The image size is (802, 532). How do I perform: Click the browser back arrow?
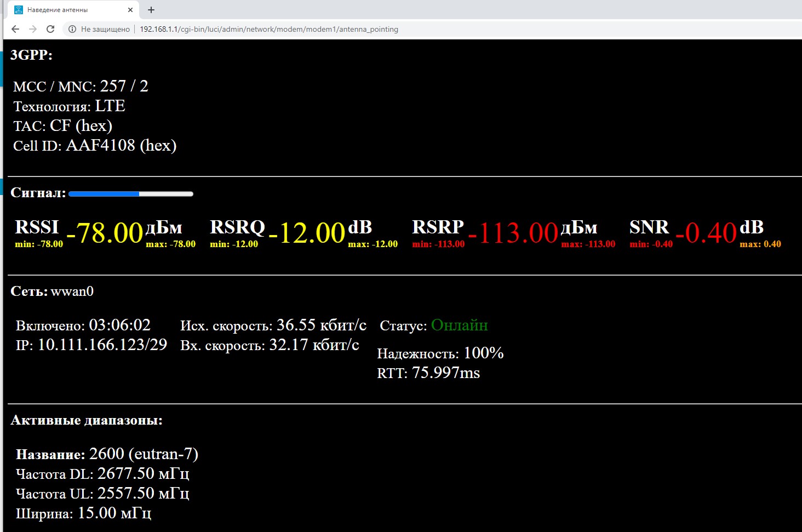(x=15, y=29)
